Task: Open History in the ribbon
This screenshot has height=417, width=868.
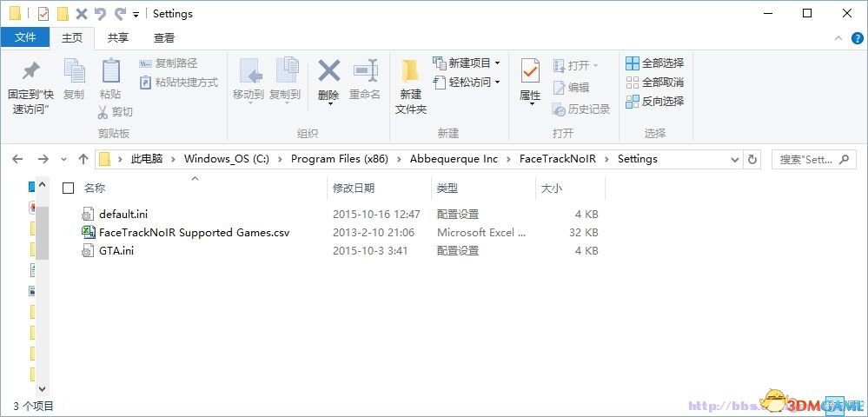Action: point(581,109)
